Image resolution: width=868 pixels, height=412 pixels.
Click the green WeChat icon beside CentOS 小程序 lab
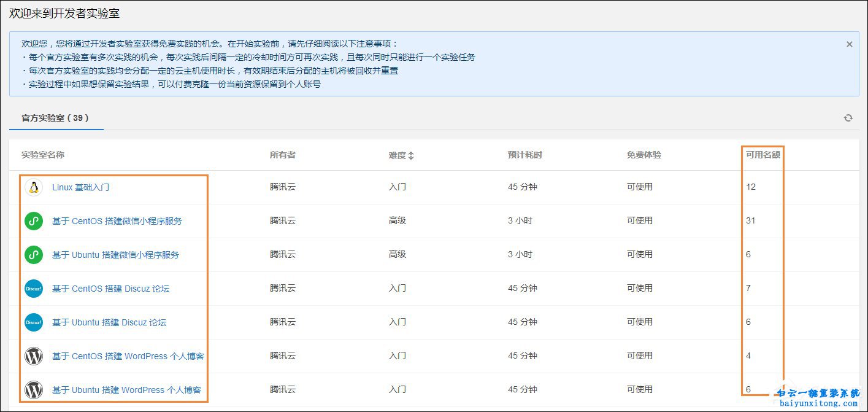[x=33, y=220]
